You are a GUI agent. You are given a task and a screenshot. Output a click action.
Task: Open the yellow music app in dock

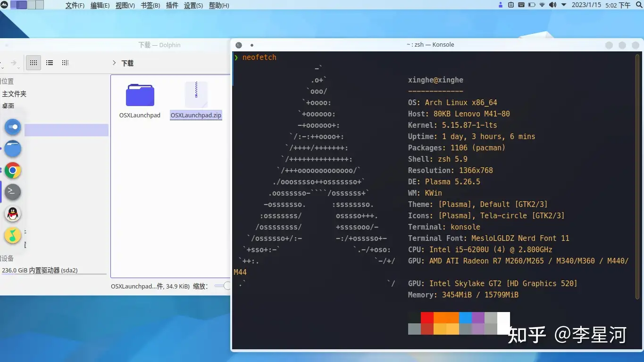point(13,235)
